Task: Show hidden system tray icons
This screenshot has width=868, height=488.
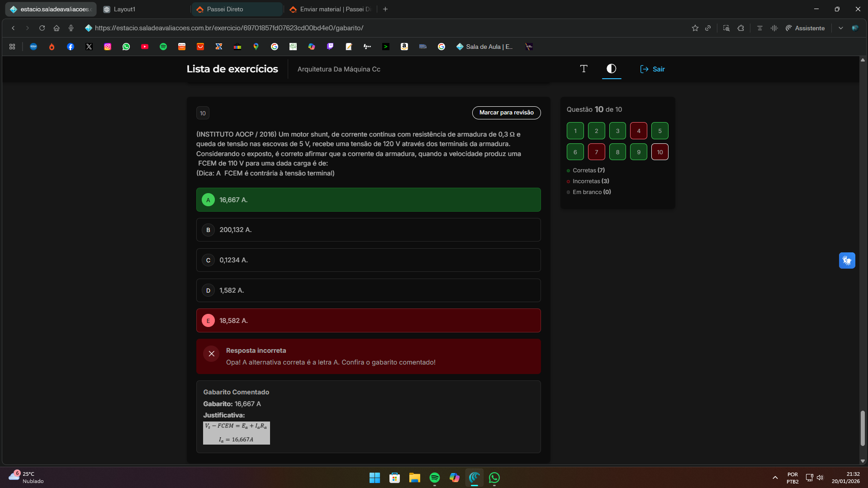Action: click(x=775, y=478)
